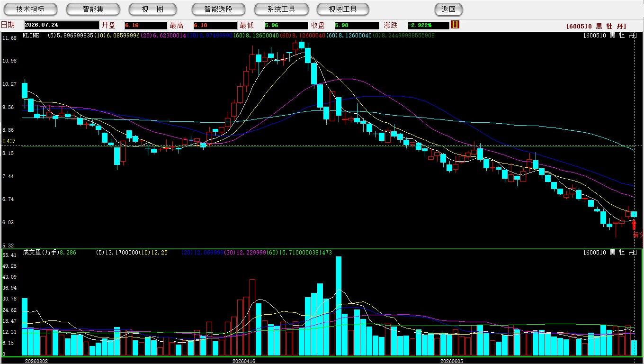The image size is (644, 364).
Task: Click the yellow 8.437 price level label
Action: coord(9,141)
